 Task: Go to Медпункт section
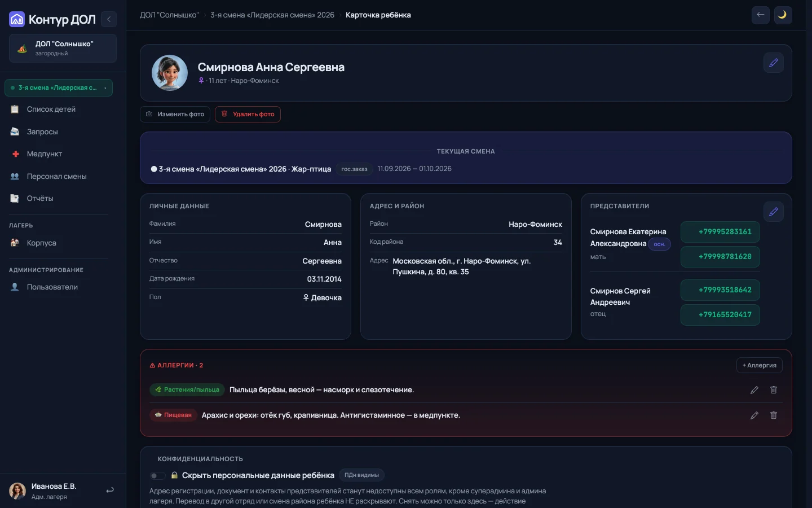(59, 154)
